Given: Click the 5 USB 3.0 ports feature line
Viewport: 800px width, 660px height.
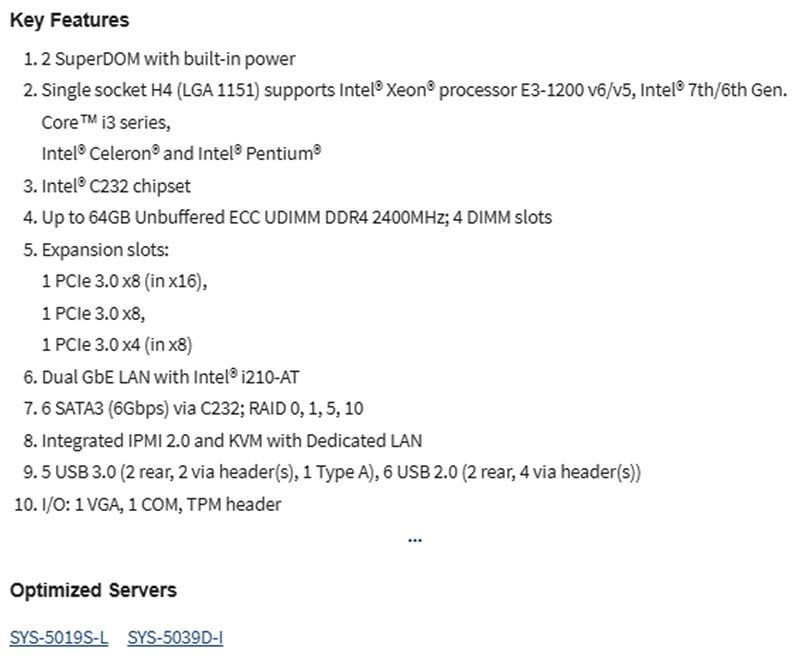Looking at the screenshot, I should [341, 472].
